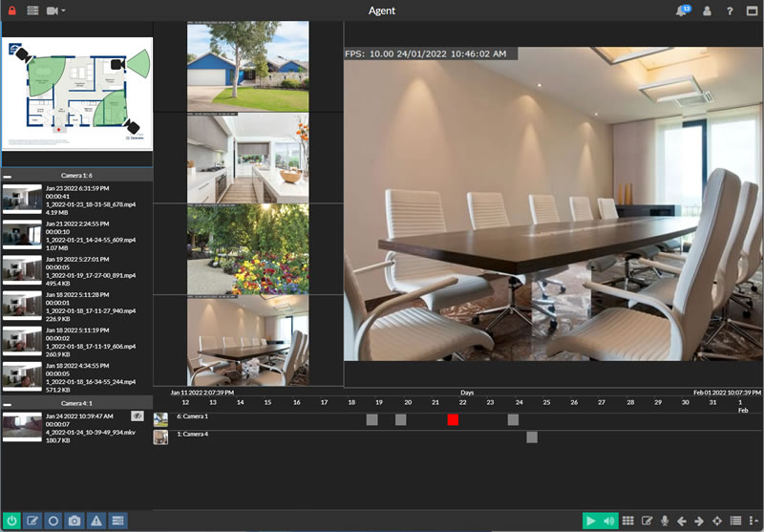
Task: Click the alert warning triangle icon
Action: point(95,521)
